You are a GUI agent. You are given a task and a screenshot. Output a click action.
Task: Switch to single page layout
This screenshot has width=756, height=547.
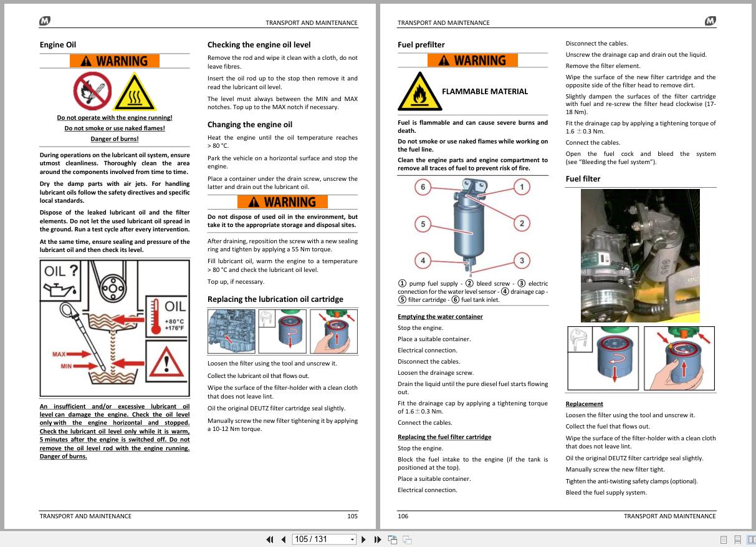pyautogui.click(x=724, y=540)
